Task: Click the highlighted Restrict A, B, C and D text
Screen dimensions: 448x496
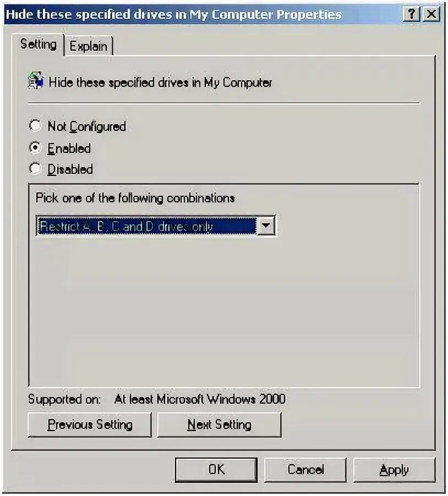Action: [x=127, y=226]
